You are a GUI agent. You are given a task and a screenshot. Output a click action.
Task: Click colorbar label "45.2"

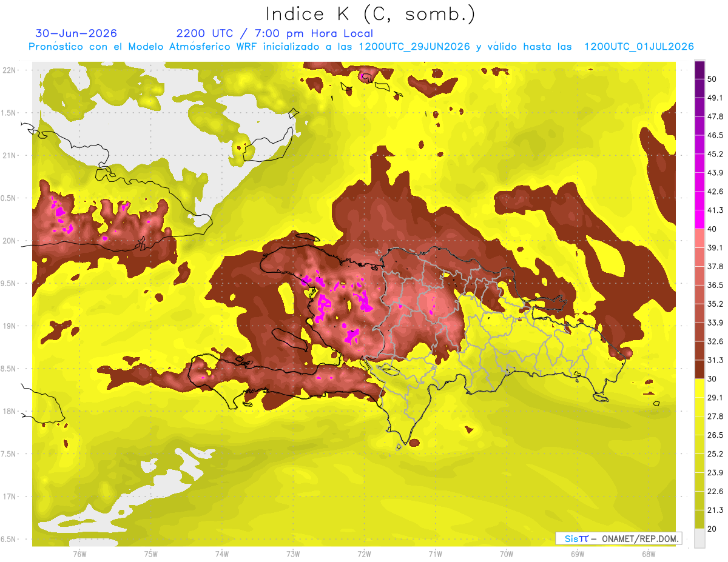(x=715, y=154)
